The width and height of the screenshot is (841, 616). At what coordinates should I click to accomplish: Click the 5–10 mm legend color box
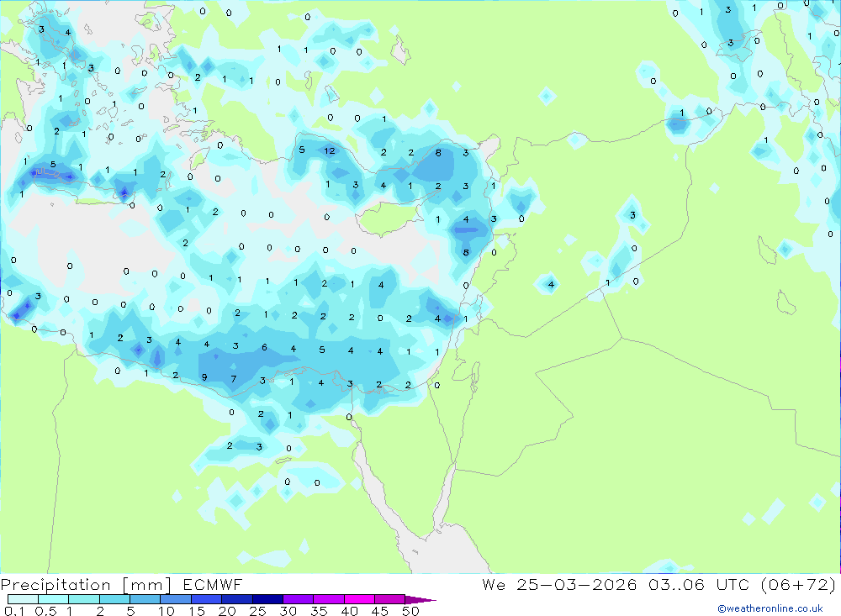coord(145,599)
